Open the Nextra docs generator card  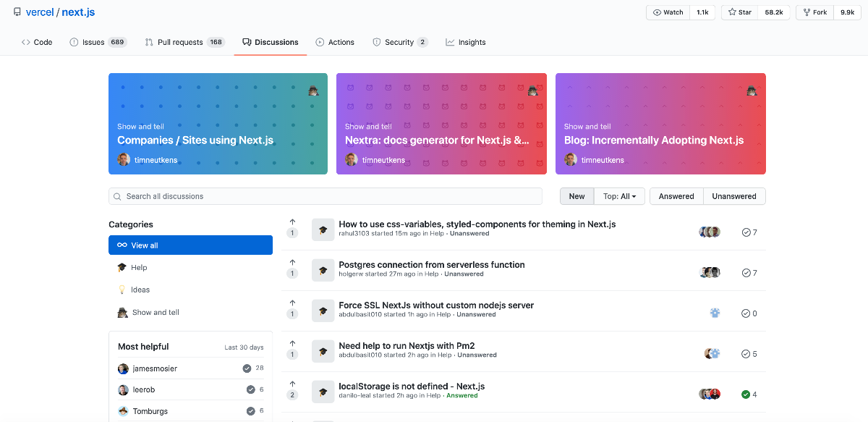[441, 124]
